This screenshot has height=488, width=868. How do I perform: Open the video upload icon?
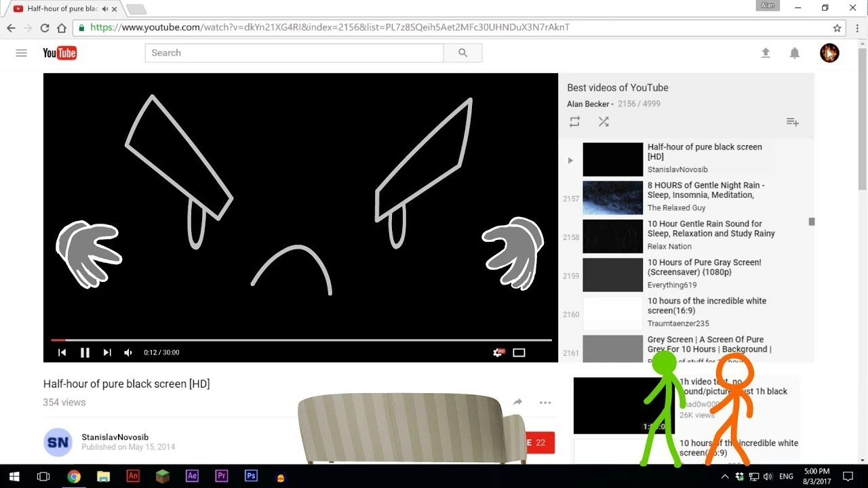click(766, 52)
